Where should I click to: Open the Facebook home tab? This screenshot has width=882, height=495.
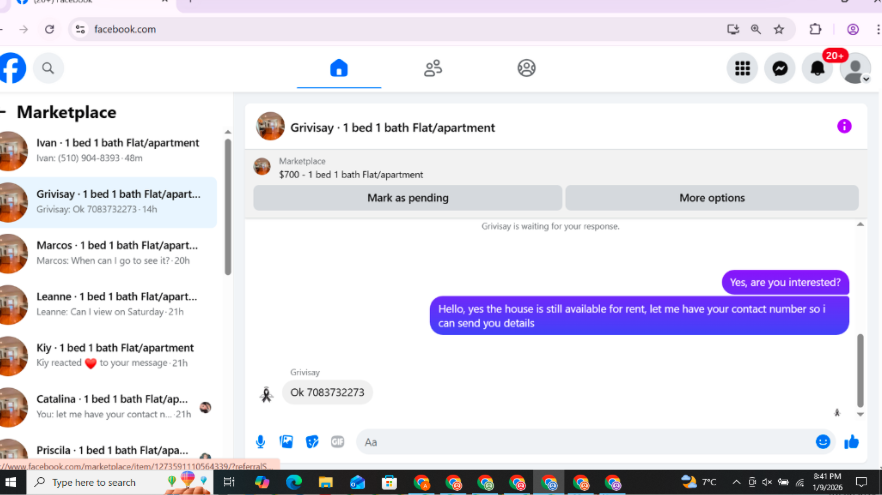[339, 68]
